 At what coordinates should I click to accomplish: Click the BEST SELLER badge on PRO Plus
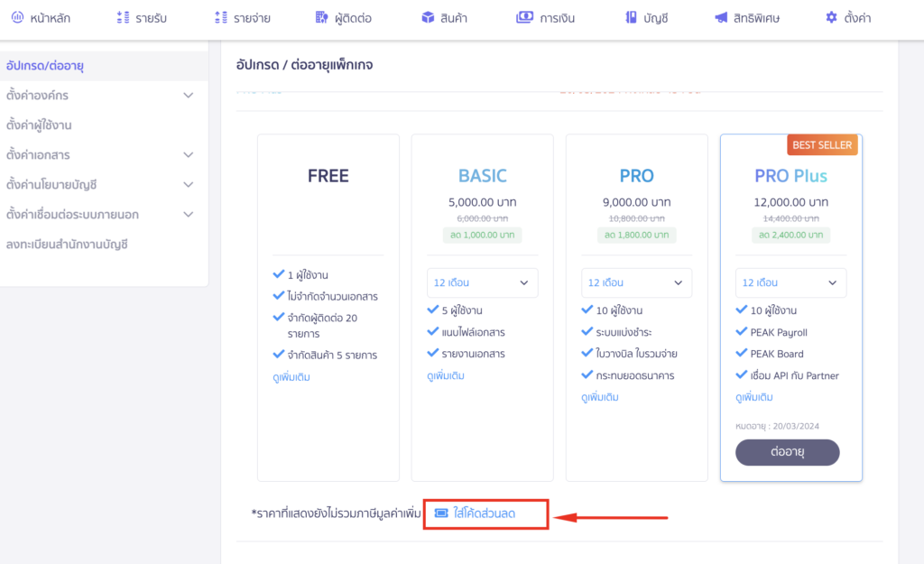pos(822,144)
